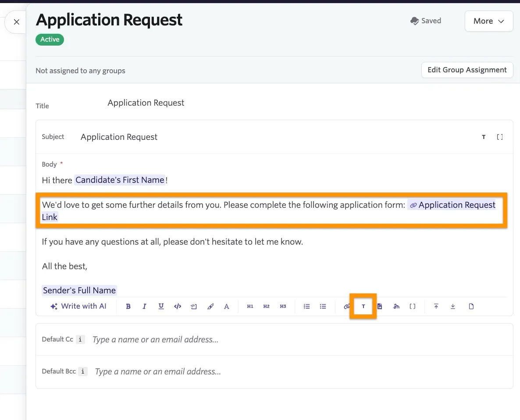Open the text color option

(227, 306)
